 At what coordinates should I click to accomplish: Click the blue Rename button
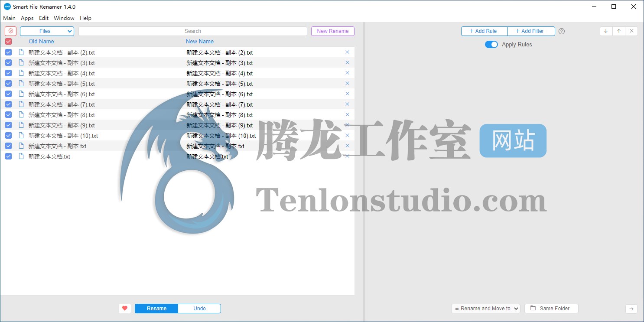[x=156, y=309]
